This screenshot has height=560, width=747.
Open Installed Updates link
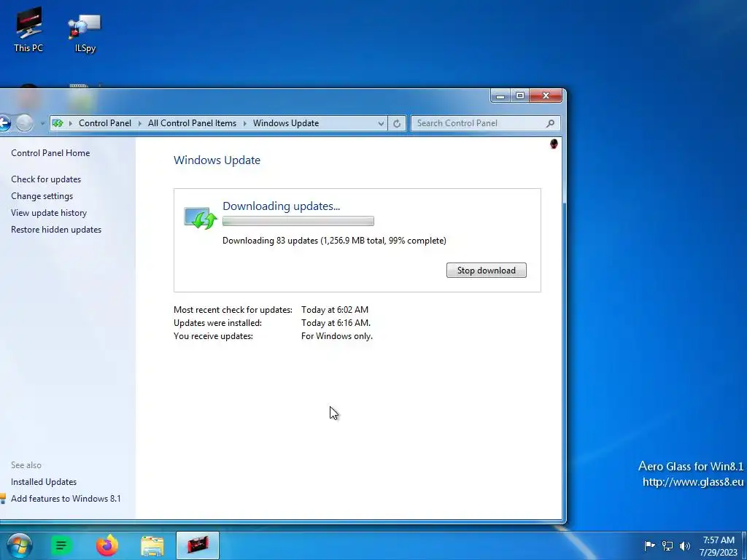click(44, 482)
